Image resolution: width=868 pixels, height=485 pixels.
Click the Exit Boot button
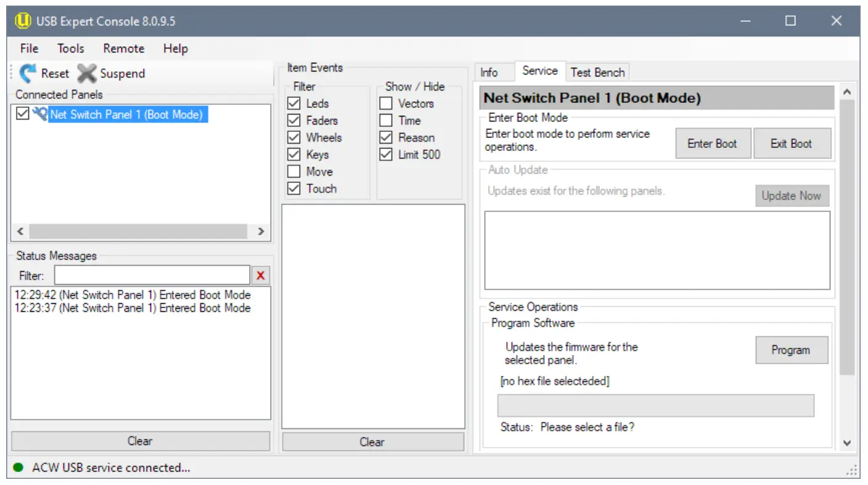pos(792,144)
